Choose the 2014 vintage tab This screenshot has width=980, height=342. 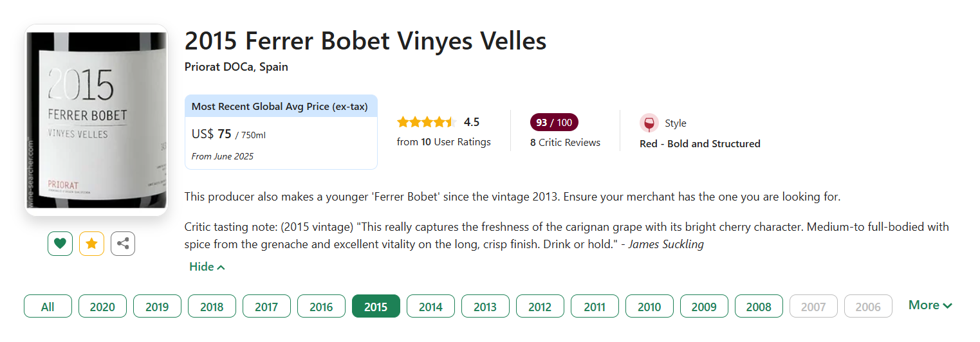click(430, 307)
